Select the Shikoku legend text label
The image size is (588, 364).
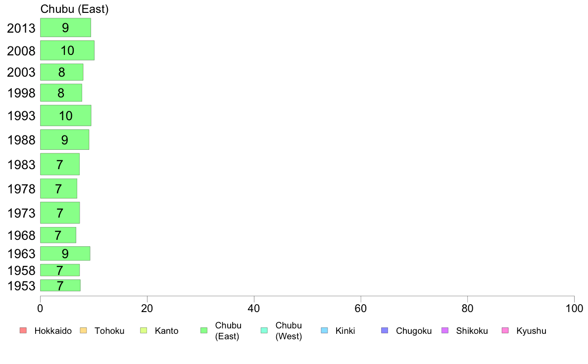pyautogui.click(x=472, y=331)
